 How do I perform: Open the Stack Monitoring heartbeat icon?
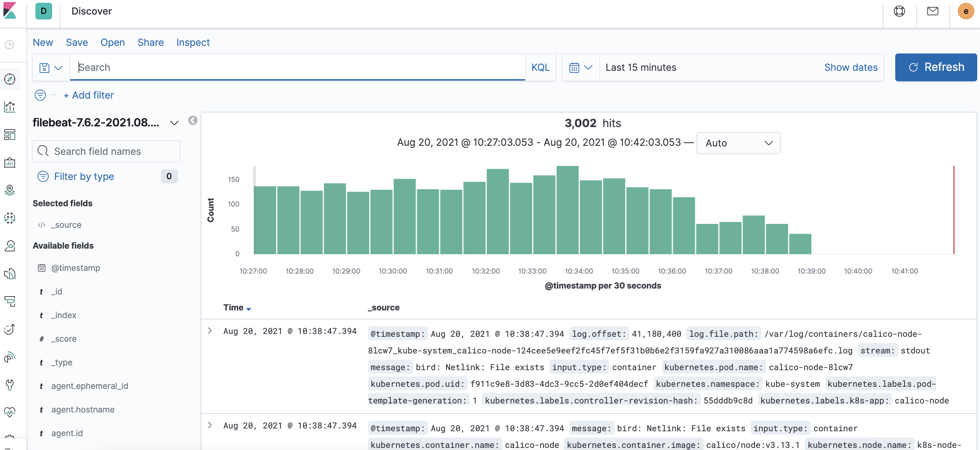pyautogui.click(x=9, y=412)
